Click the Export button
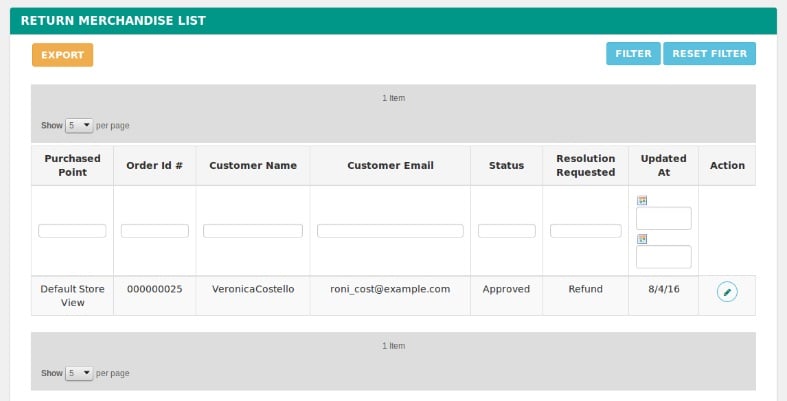Screen dimensions: 787x401 tap(62, 55)
